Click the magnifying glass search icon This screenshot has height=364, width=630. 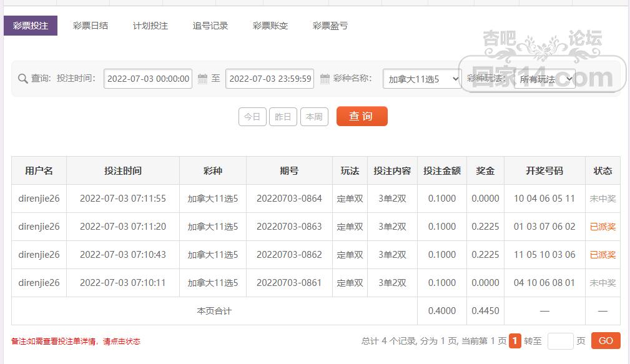(x=23, y=79)
